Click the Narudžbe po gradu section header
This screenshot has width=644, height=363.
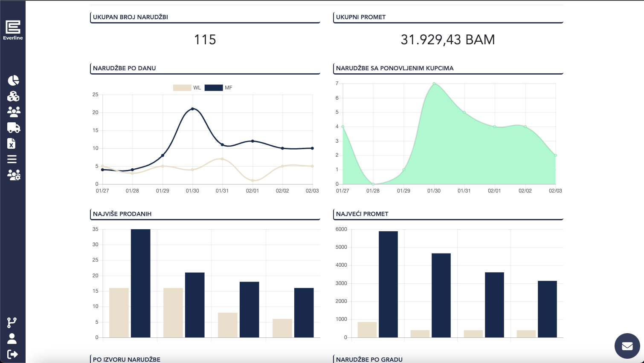click(x=369, y=359)
